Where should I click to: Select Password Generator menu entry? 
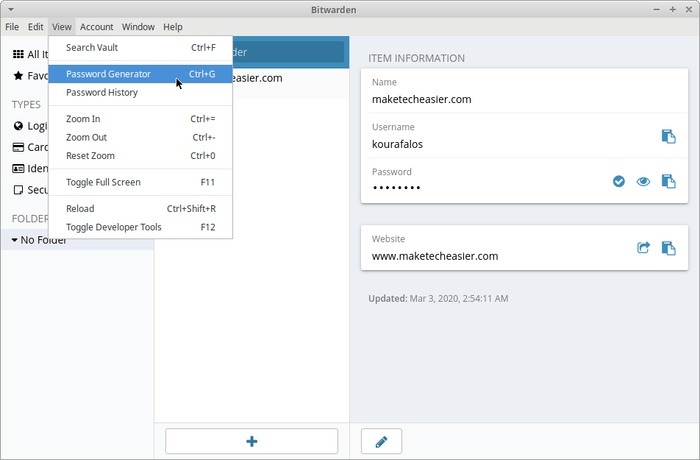point(141,74)
